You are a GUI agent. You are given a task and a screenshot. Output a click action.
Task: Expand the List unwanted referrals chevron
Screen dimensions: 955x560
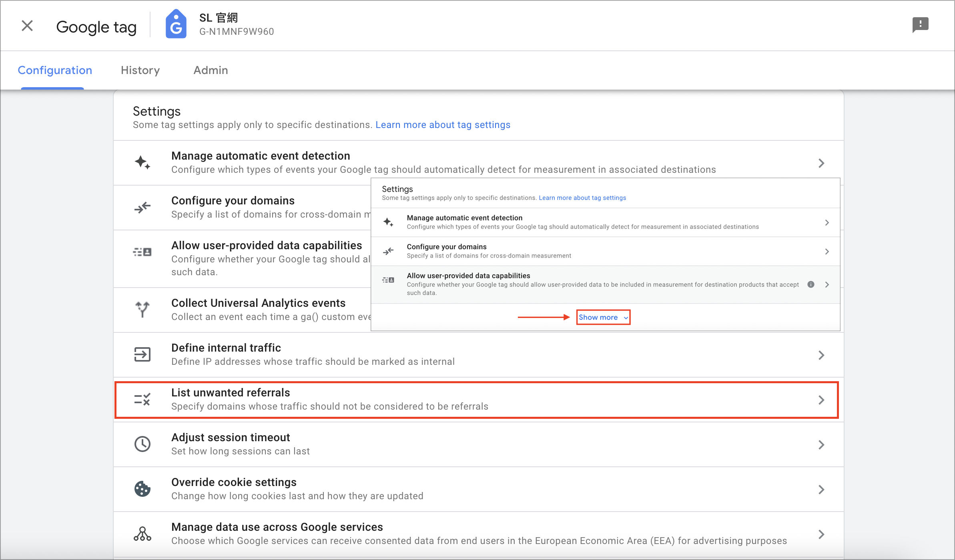pyautogui.click(x=821, y=400)
